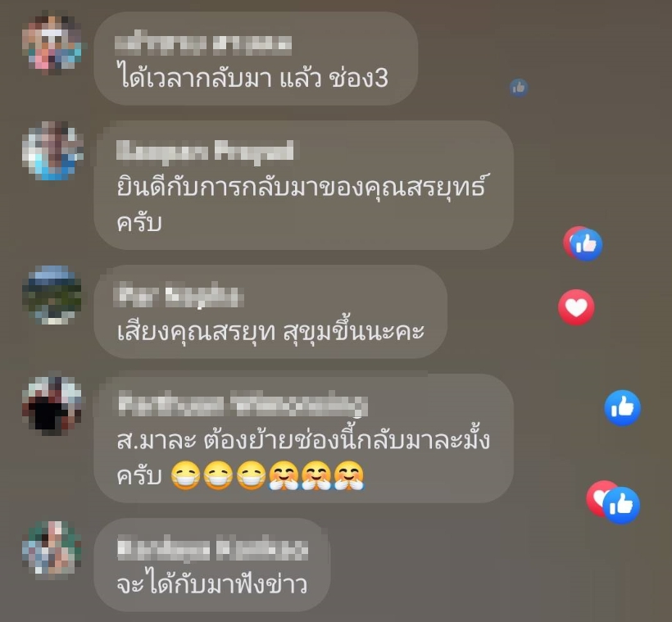This screenshot has height=622, width=672.
Task: Click blurred username above 'ได้เวลากลับมา แล้ว ช่อง3'
Action: coord(203,44)
